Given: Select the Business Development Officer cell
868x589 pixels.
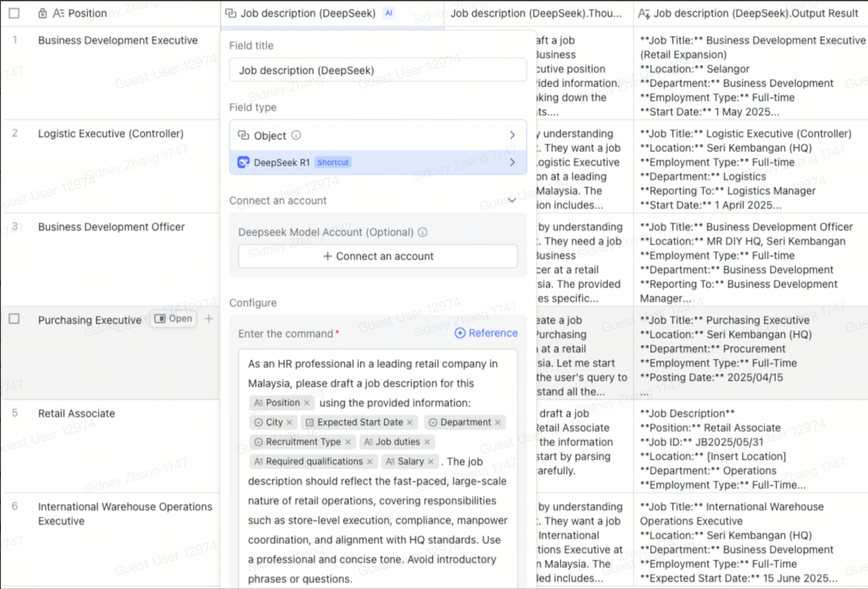Looking at the screenshot, I should pyautogui.click(x=118, y=260).
